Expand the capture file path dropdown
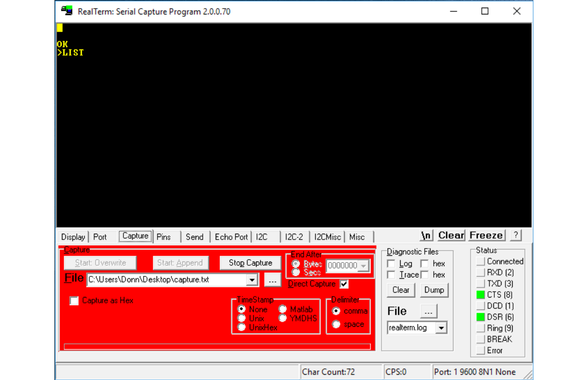This screenshot has height=380, width=588. [x=253, y=280]
